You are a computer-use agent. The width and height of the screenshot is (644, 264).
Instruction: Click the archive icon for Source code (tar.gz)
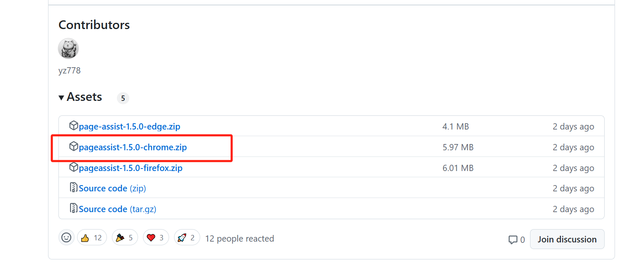(x=73, y=208)
